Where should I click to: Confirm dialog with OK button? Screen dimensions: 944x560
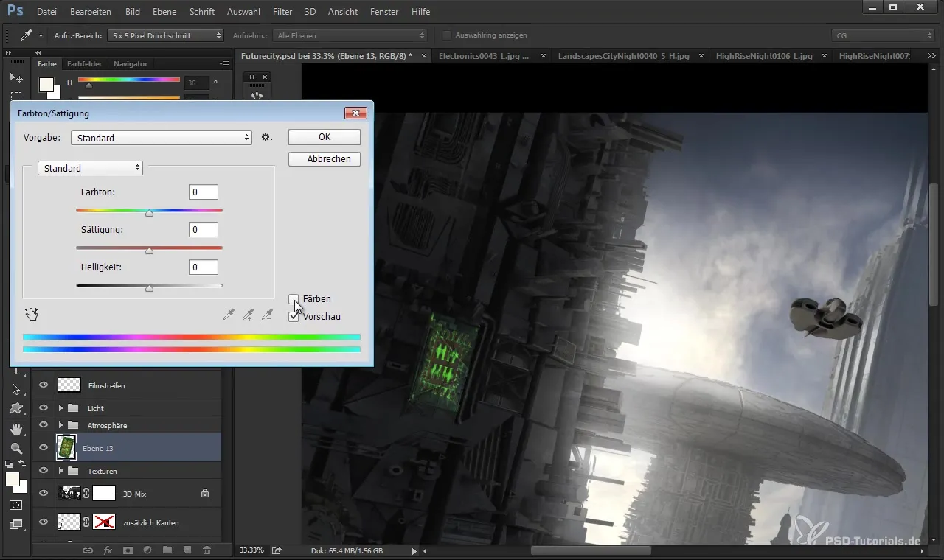[324, 137]
